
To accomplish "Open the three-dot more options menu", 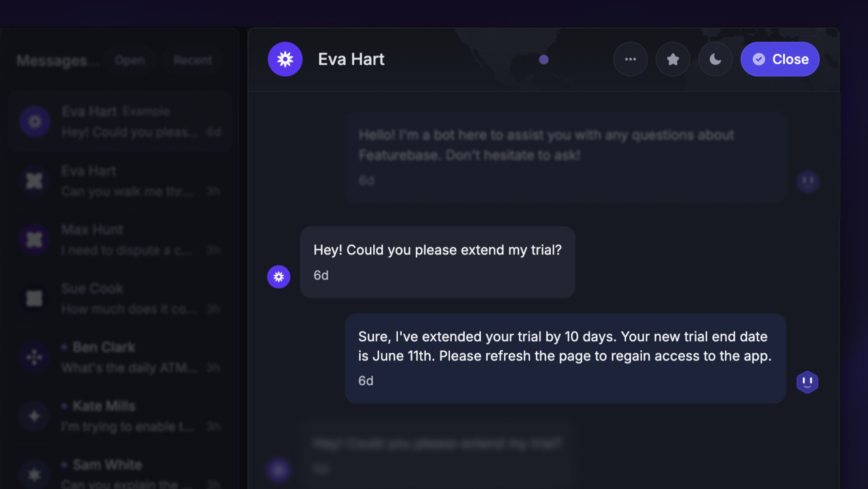I will tap(630, 59).
